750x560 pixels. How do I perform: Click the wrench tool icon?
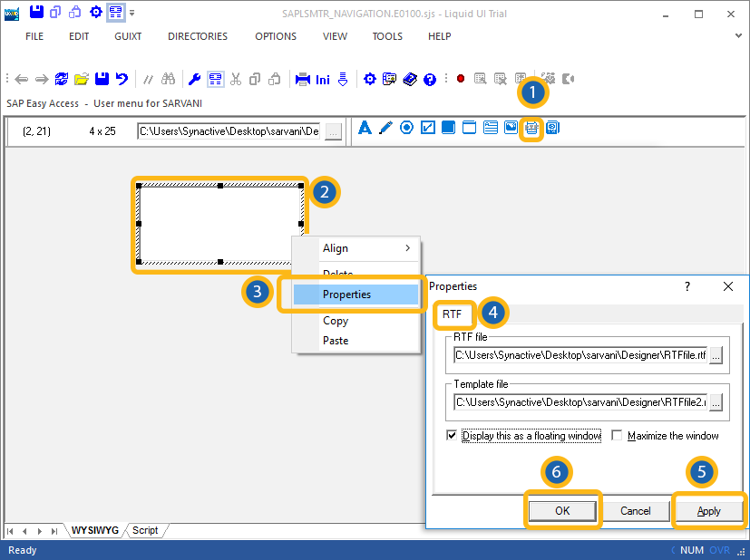pos(194,80)
